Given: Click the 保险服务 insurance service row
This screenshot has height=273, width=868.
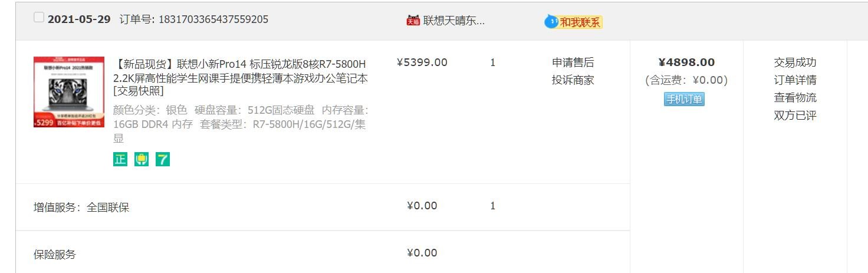Looking at the screenshot, I should point(323,252).
